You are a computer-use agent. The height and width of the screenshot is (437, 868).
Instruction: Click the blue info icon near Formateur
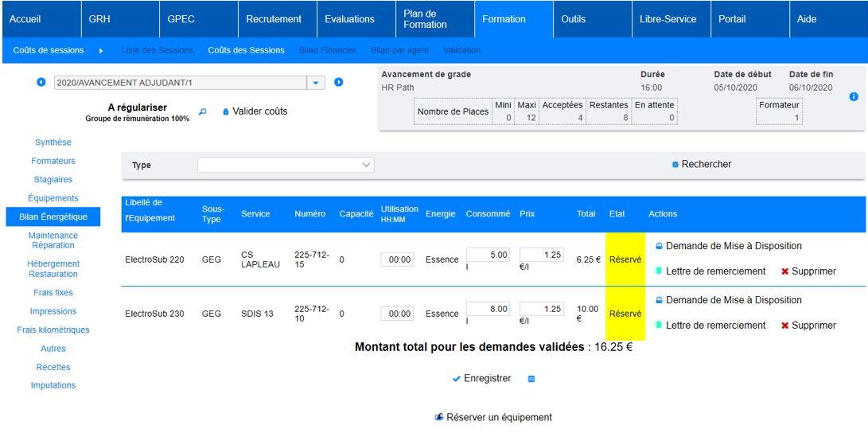(x=854, y=96)
